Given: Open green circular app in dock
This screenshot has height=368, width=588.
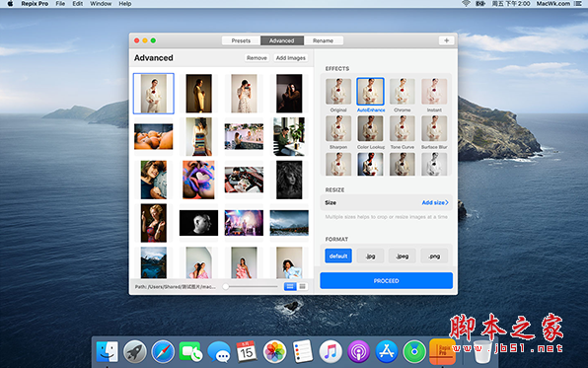Looking at the screenshot, I should (414, 352).
